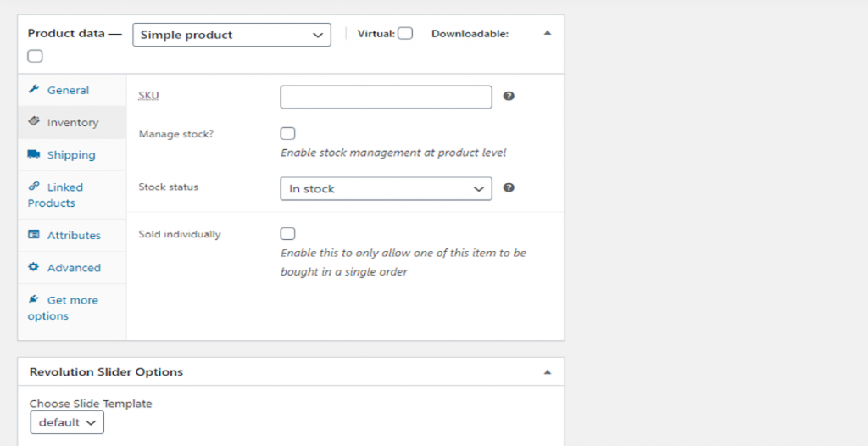Toggle the Downloadable checkbox
Screen dimensions: 868x446
tap(35, 57)
